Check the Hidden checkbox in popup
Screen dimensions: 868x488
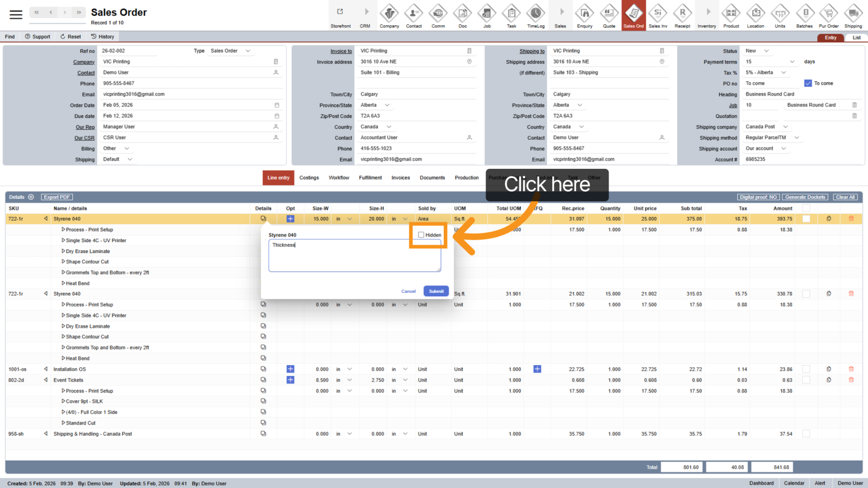pyautogui.click(x=421, y=235)
